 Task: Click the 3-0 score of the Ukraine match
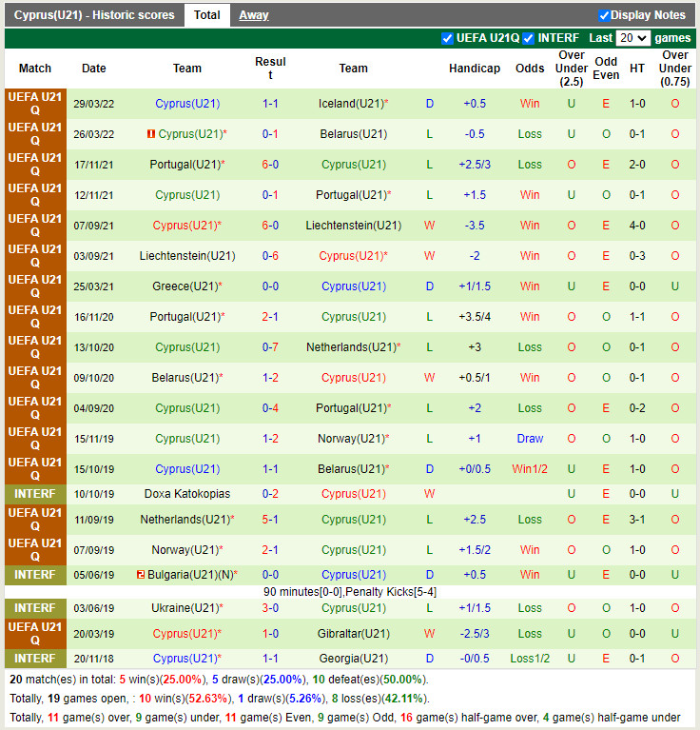click(270, 608)
